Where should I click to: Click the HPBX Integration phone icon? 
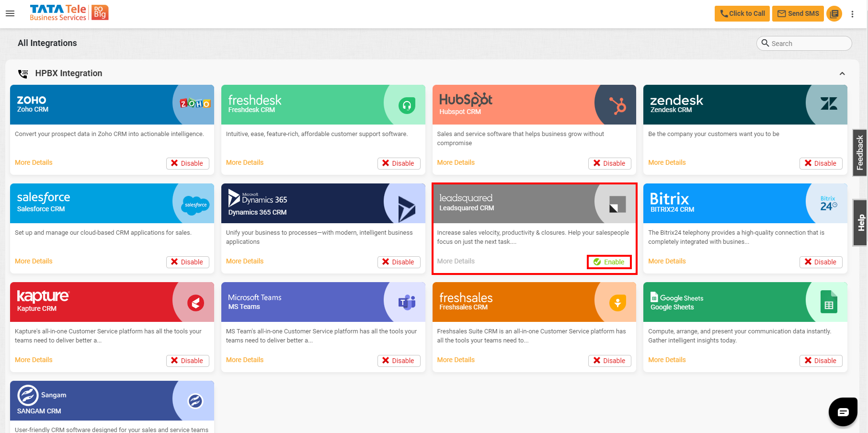click(23, 74)
